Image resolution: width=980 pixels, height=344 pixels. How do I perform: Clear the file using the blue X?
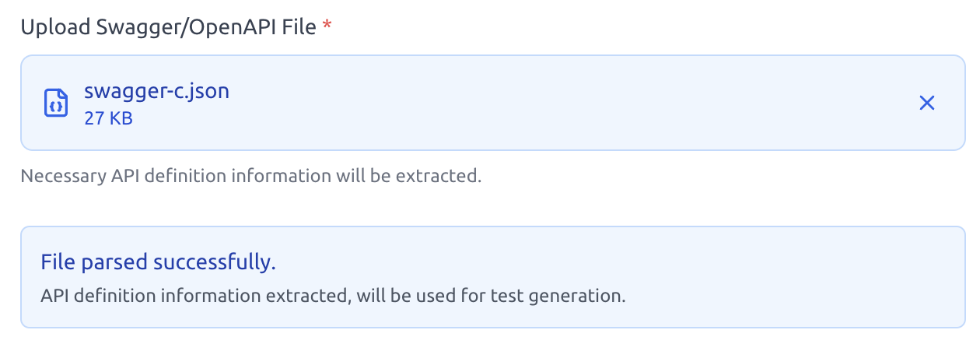pos(926,103)
